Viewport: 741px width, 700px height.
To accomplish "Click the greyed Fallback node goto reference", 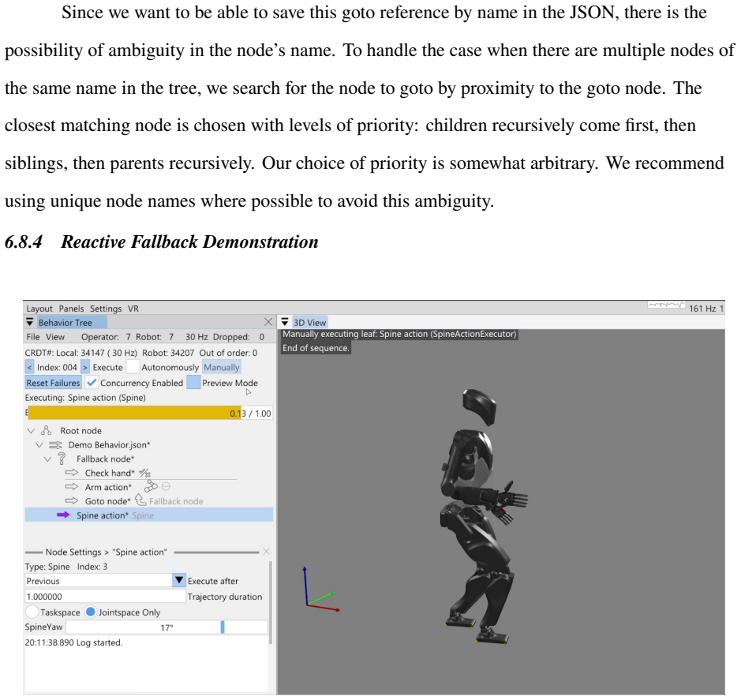I will tap(176, 501).
